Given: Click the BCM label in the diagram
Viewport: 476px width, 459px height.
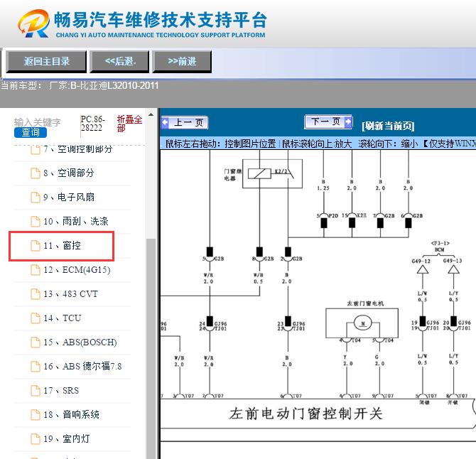Looking at the screenshot, I should pyautogui.click(x=439, y=249).
